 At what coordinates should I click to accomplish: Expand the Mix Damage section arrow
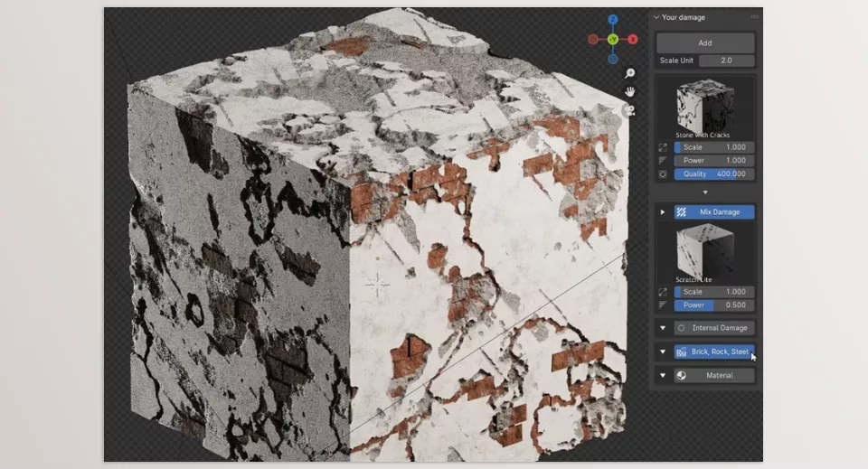coord(663,212)
